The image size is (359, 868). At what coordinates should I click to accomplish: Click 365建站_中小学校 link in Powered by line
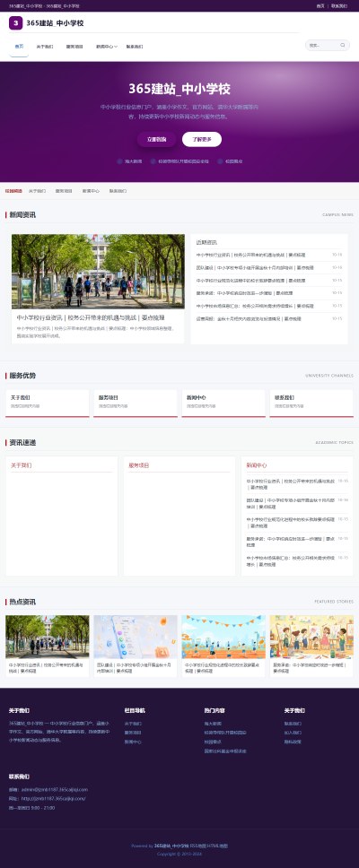click(171, 846)
